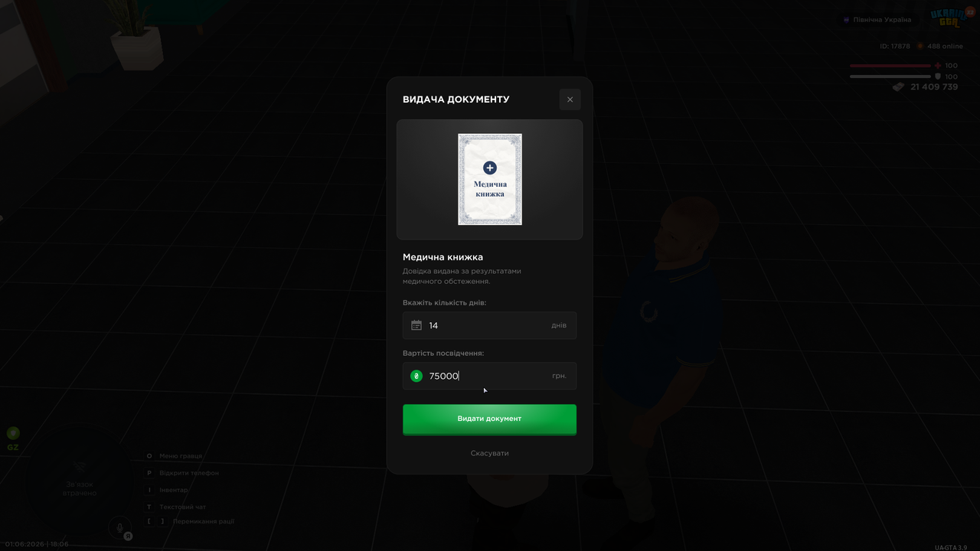
Task: Click the grey armor bar
Action: point(890,77)
